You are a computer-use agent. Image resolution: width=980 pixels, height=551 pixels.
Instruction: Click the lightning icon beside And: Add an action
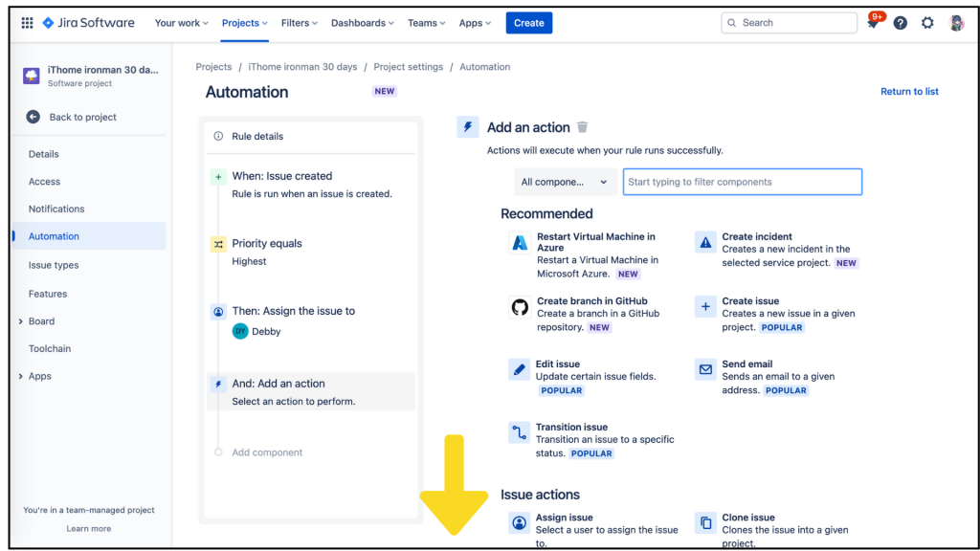pyautogui.click(x=218, y=385)
